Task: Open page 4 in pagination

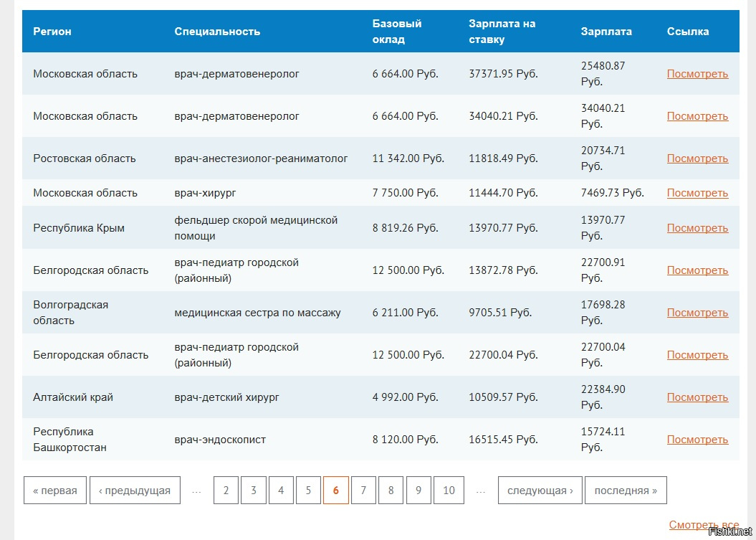Action: coord(281,491)
